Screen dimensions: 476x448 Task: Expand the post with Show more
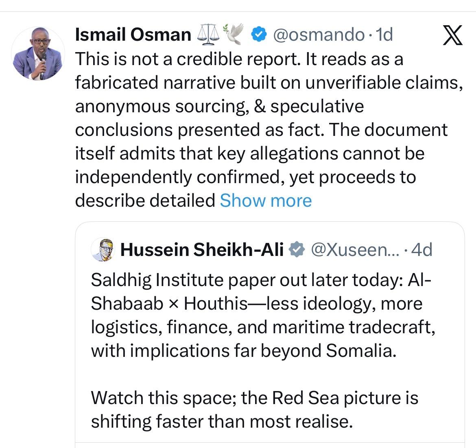[x=266, y=200]
